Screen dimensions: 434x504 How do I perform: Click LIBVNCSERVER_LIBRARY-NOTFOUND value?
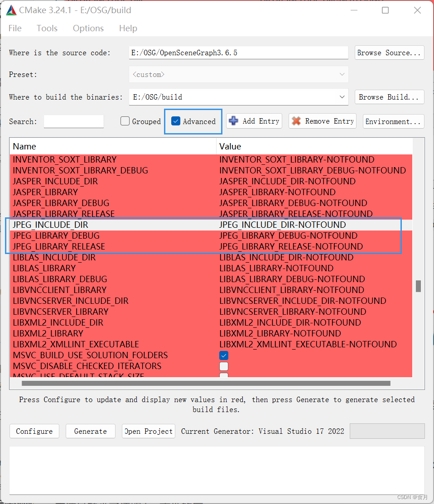pos(293,312)
